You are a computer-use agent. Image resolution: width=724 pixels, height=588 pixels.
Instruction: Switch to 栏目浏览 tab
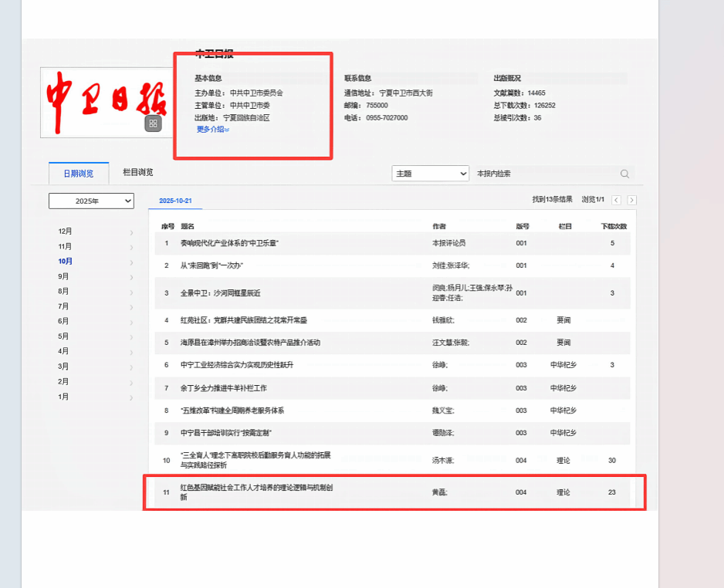tap(138, 172)
